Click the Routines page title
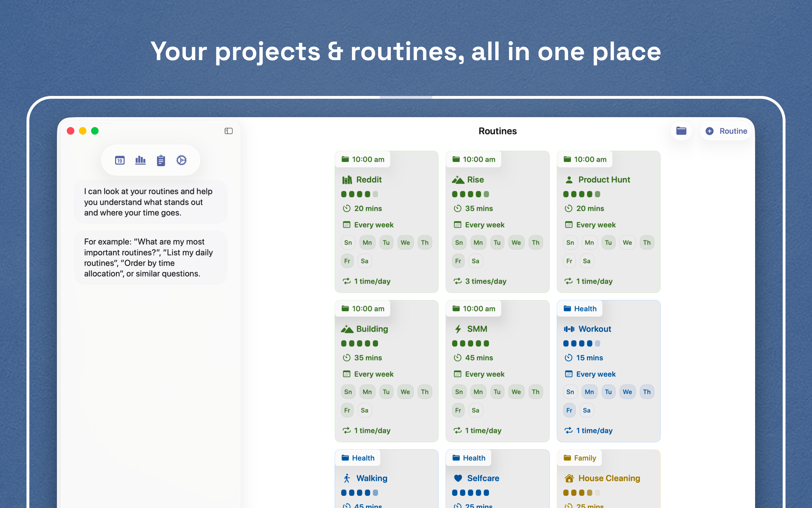The height and width of the screenshot is (508, 812). (498, 131)
